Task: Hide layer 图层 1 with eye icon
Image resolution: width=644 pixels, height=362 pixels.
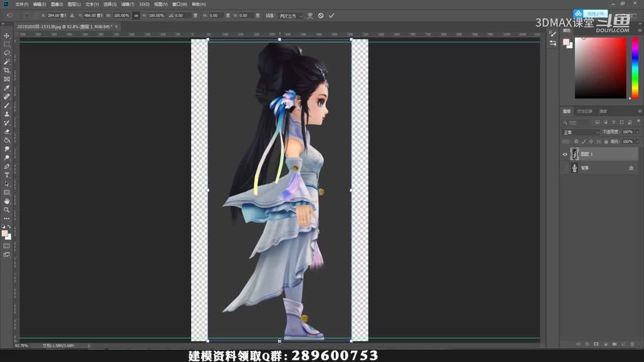Action: click(x=565, y=154)
